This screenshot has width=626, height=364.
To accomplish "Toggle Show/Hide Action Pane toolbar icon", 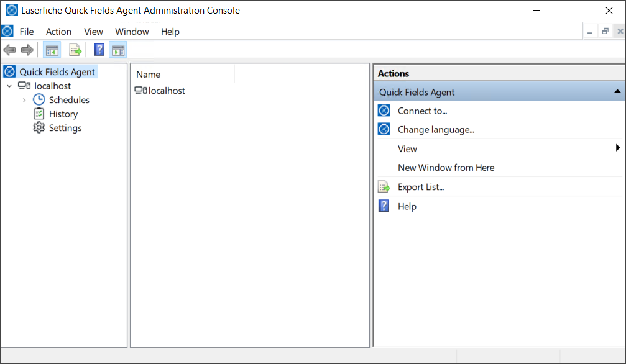I will [117, 50].
